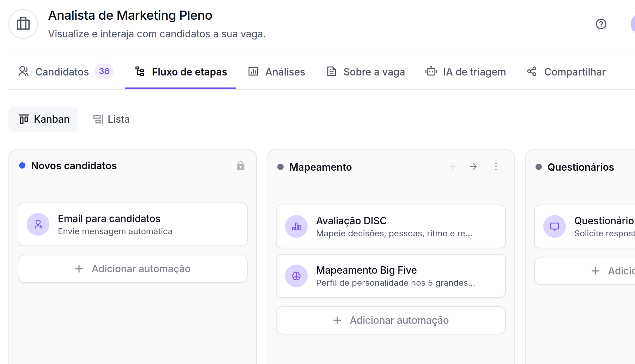Click the plus icon in Novos candidatos add automation
This screenshot has width=635, height=364.
click(x=79, y=269)
